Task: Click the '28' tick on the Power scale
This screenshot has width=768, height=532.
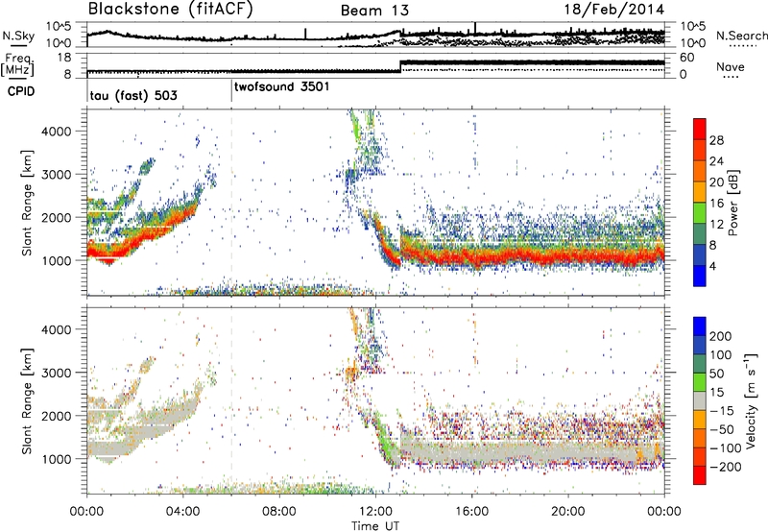Action: pos(716,140)
